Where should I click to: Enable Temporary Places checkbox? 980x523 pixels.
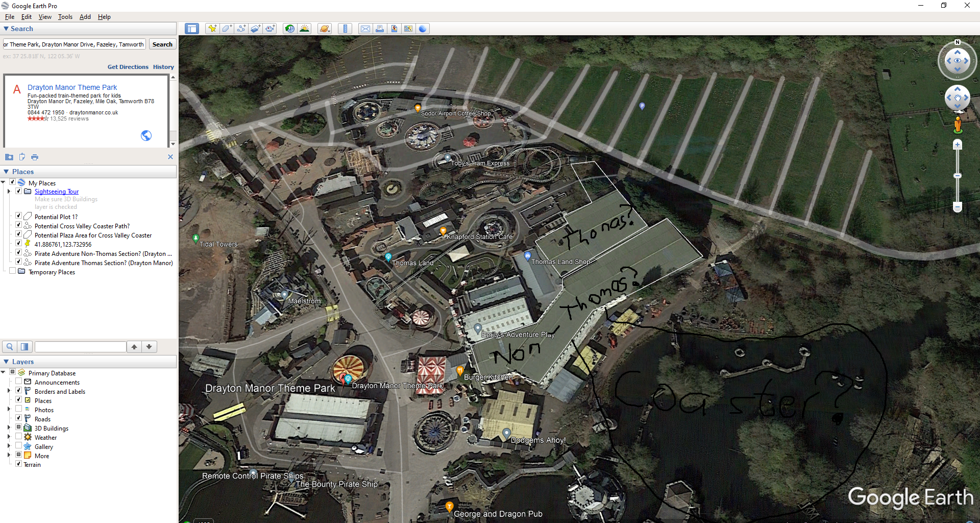pyautogui.click(x=12, y=271)
